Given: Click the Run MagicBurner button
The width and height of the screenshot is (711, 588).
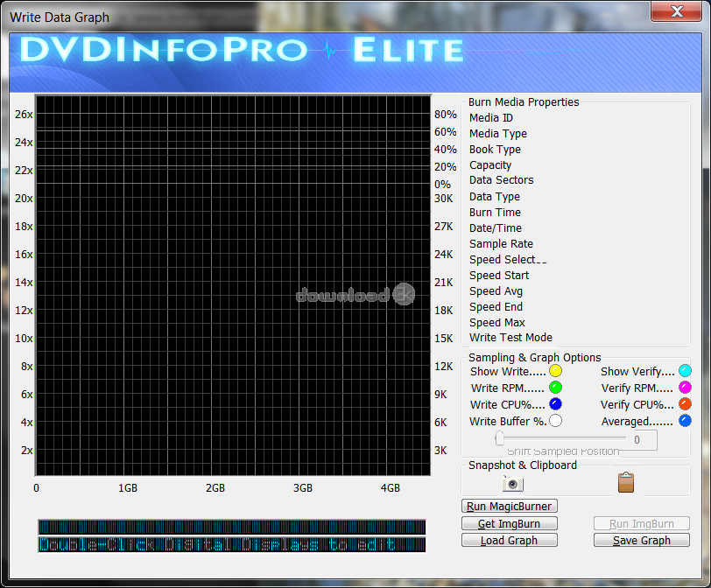Looking at the screenshot, I should pyautogui.click(x=510, y=506).
